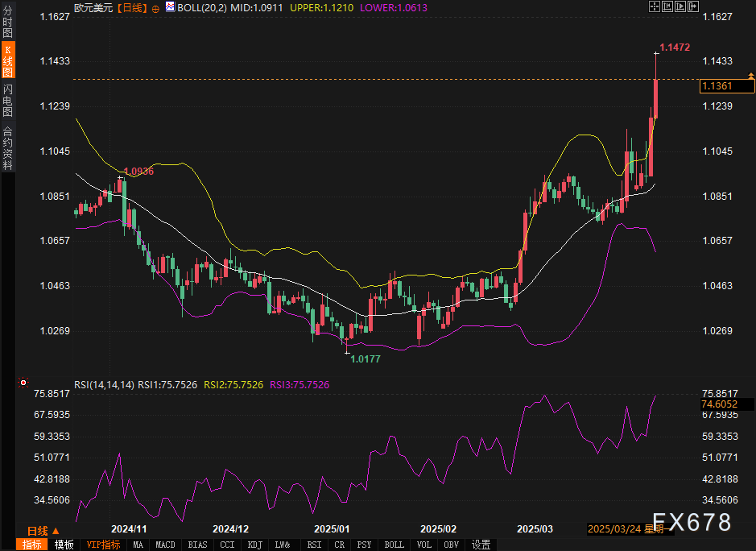The image size is (756, 551).
Task: Click the VIP指标 button
Action: (x=103, y=545)
